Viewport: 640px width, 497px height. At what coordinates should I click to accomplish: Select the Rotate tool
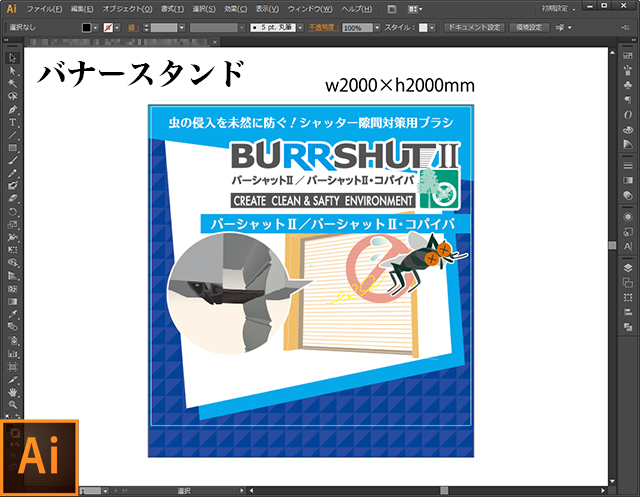[12, 212]
